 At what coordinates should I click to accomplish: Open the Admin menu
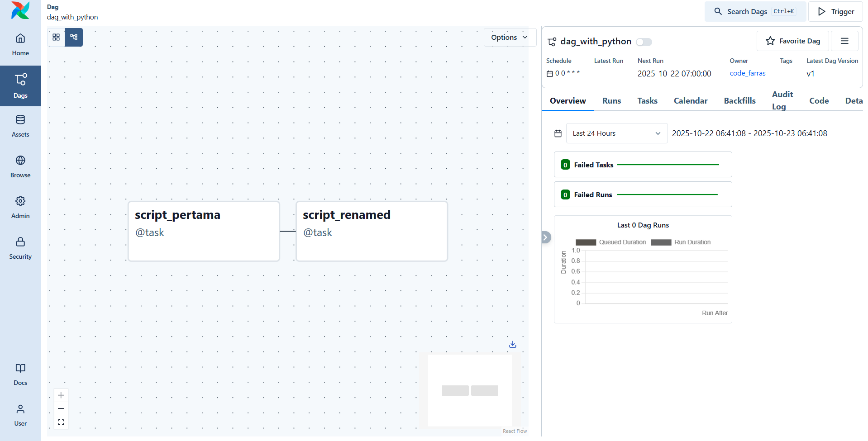click(x=20, y=208)
